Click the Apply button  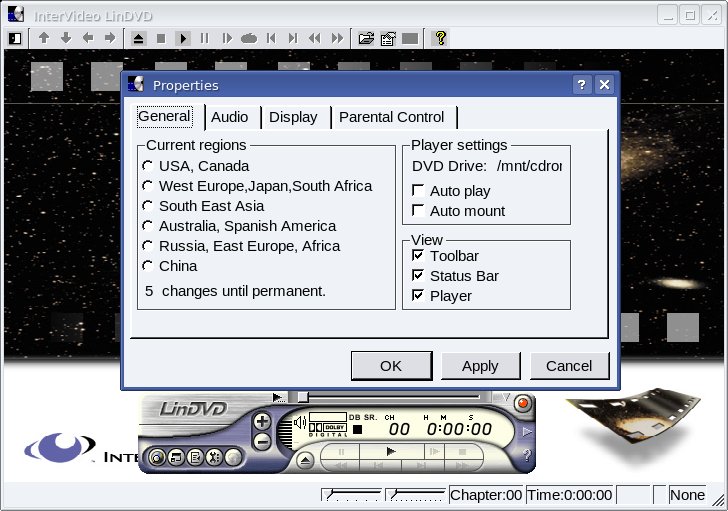click(x=480, y=366)
